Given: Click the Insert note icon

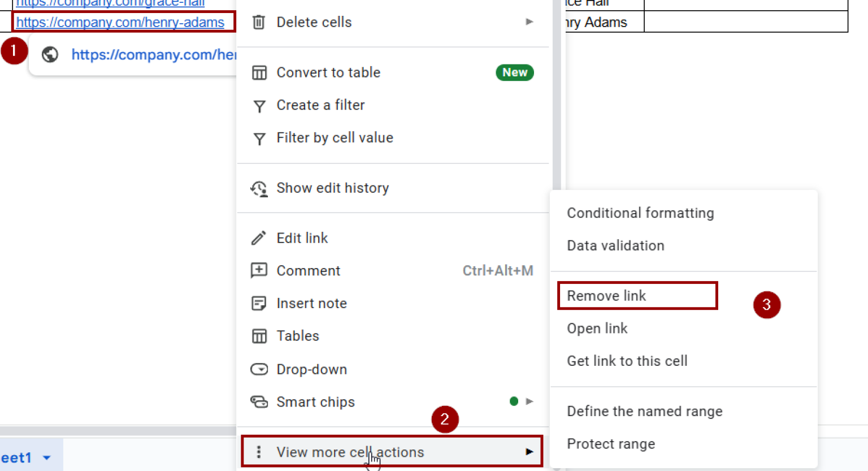Looking at the screenshot, I should [x=259, y=304].
